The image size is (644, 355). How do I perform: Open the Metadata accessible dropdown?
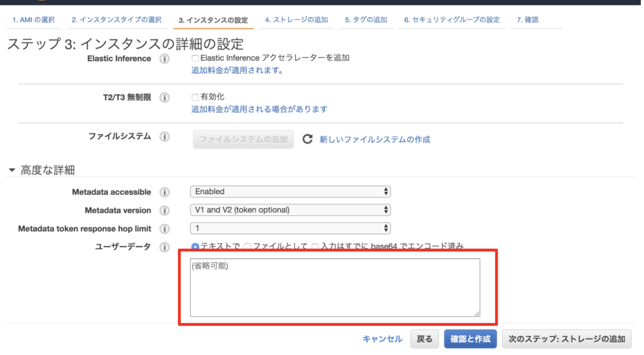[x=290, y=191]
